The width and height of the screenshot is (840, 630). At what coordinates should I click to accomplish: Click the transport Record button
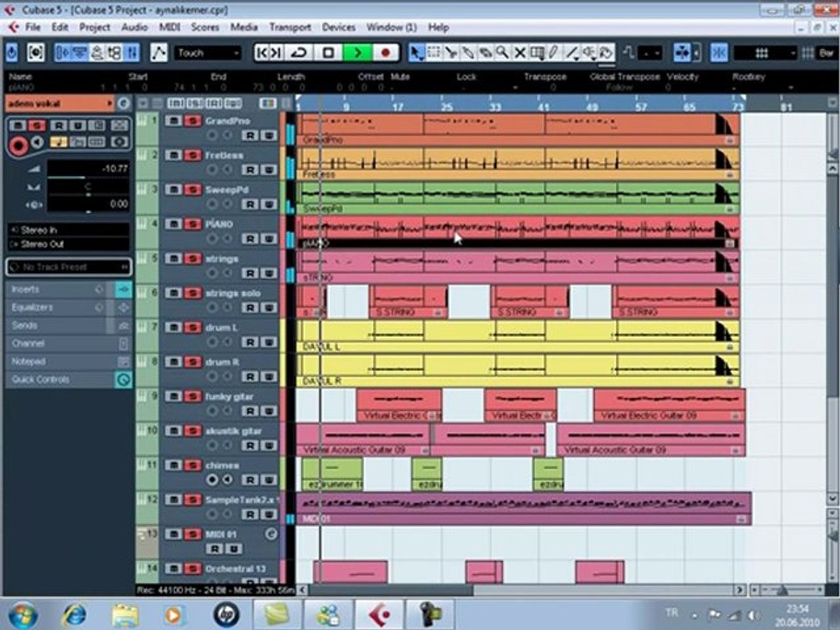385,52
